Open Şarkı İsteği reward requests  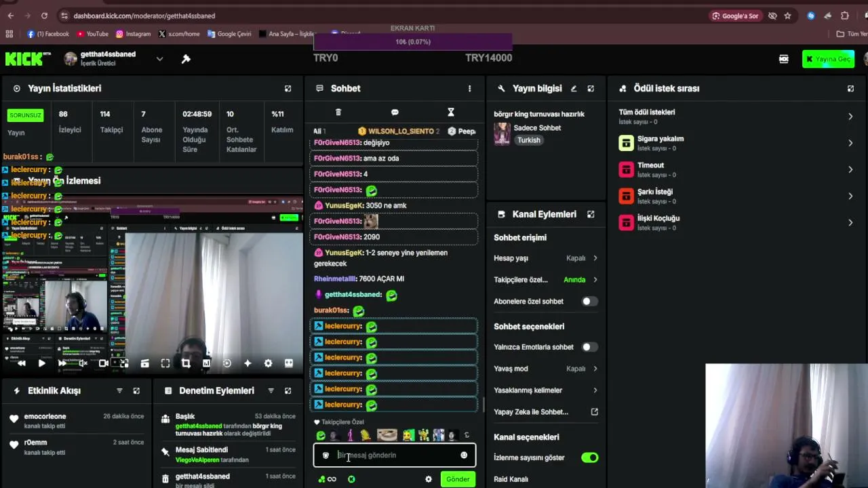tap(736, 196)
